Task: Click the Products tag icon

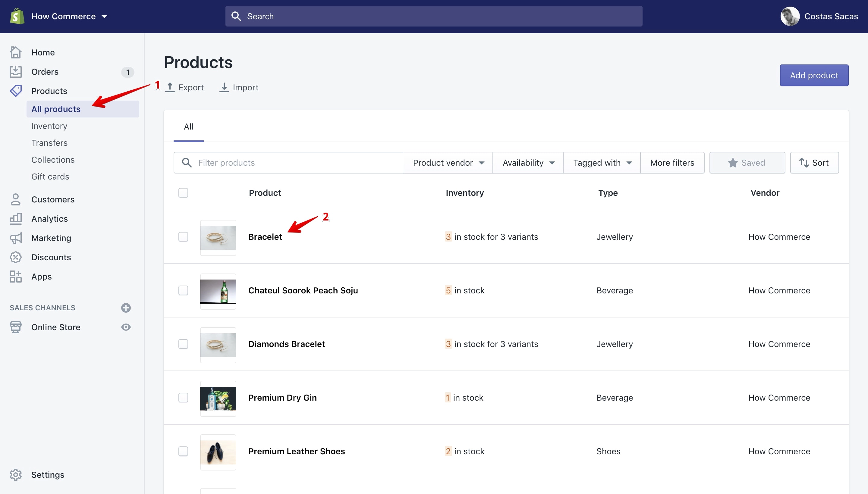Action: tap(16, 91)
